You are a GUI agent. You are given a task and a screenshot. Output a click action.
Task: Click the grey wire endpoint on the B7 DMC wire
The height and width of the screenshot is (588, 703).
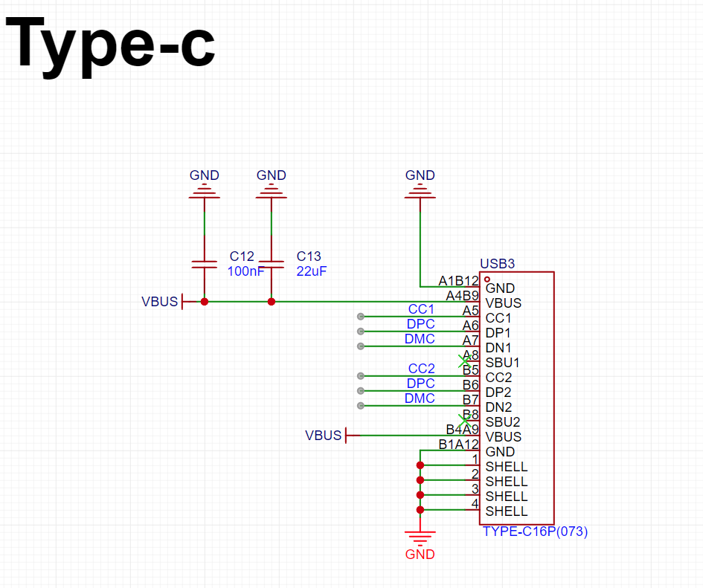pyautogui.click(x=361, y=406)
